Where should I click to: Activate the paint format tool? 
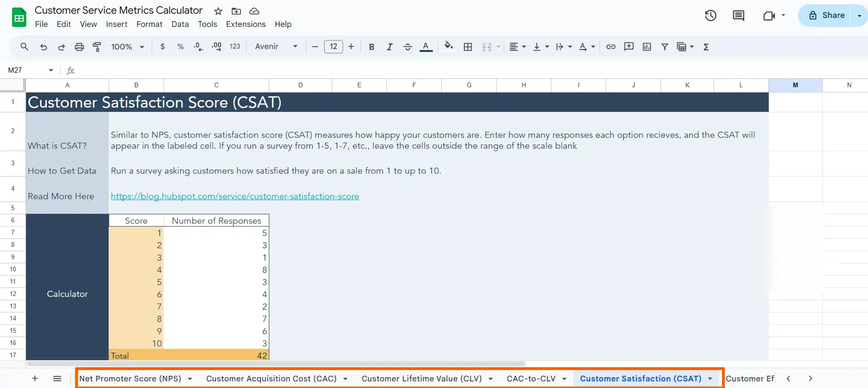[97, 47]
